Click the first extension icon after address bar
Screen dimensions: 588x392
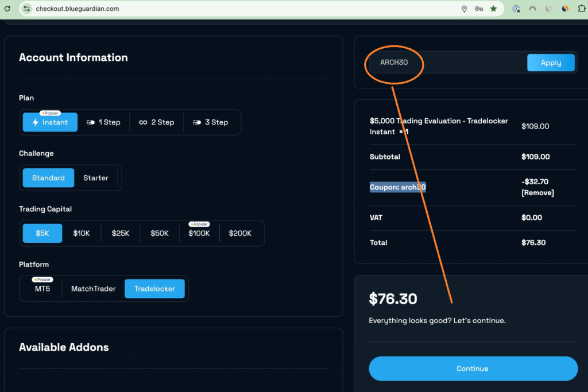tap(517, 9)
